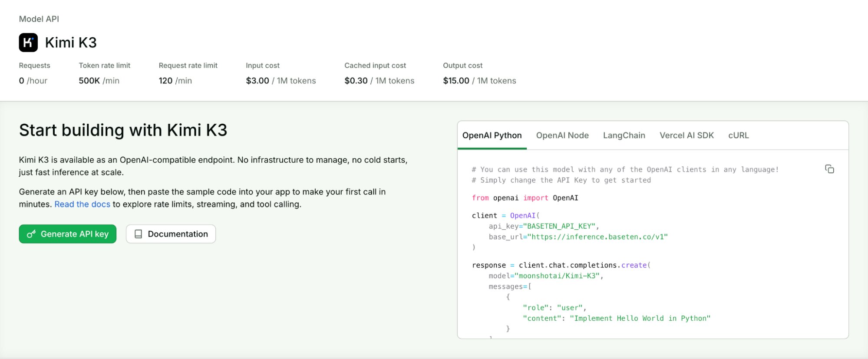Open the LangChain code tab

tap(624, 135)
